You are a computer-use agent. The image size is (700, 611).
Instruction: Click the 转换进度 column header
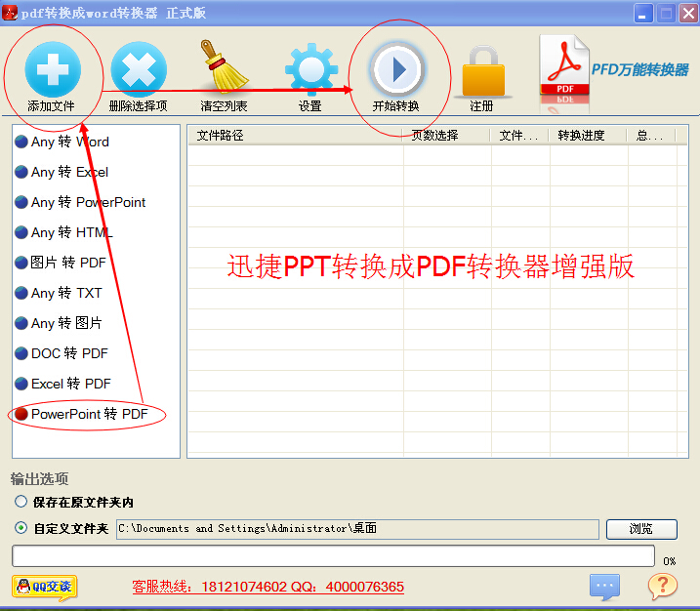[x=588, y=136]
